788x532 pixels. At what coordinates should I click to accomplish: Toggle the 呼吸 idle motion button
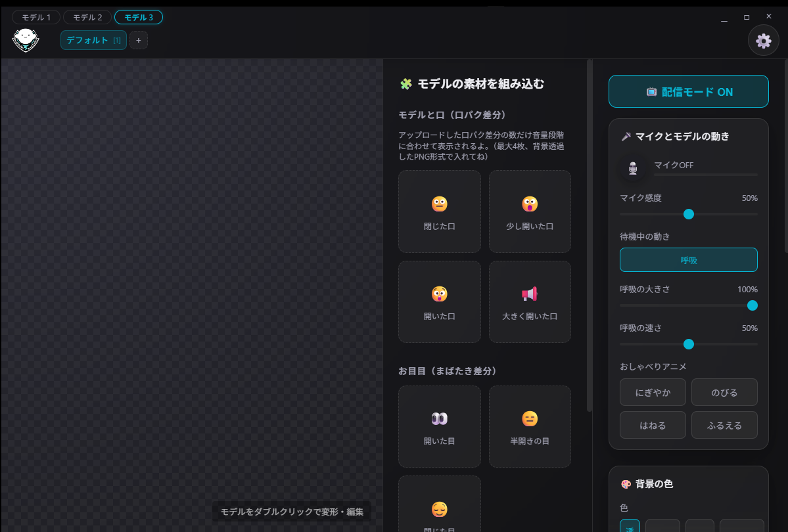[x=689, y=259]
